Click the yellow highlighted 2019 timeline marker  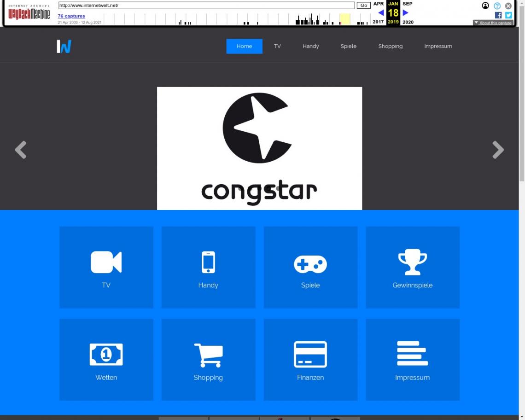pyautogui.click(x=344, y=19)
